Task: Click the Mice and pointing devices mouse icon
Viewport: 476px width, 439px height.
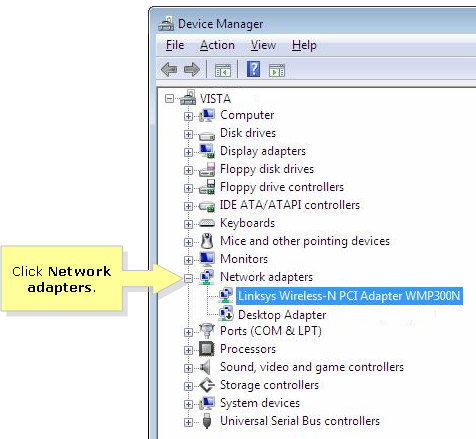Action: (207, 241)
